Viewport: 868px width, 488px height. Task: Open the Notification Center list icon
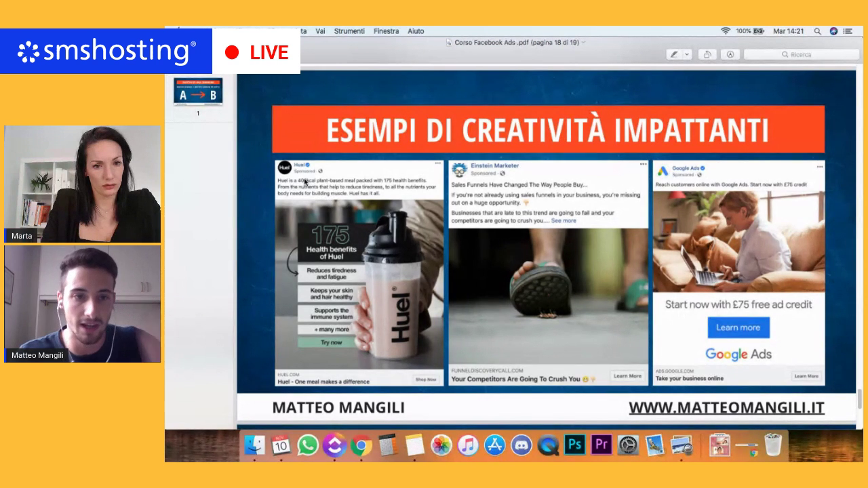847,31
